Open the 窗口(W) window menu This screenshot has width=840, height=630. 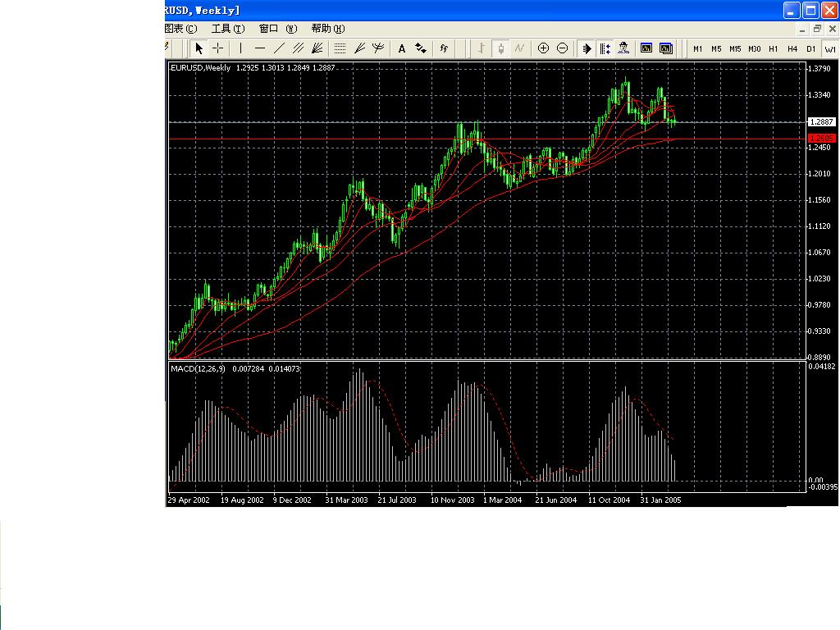tap(277, 29)
